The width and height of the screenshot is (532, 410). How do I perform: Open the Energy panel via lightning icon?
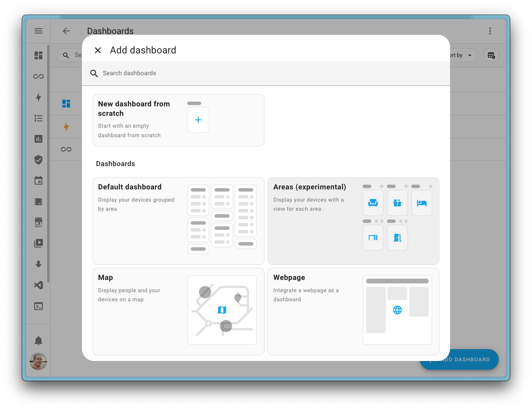tap(38, 97)
